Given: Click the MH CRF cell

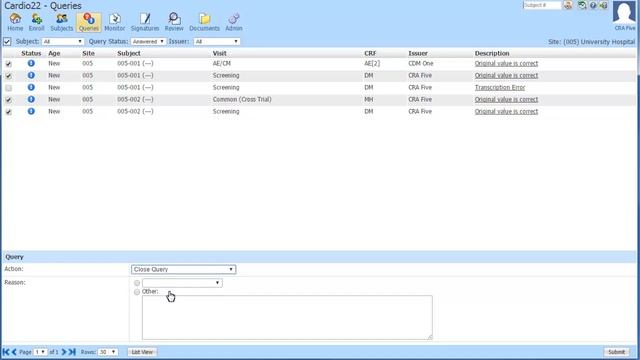Looking at the screenshot, I should 368,100.
